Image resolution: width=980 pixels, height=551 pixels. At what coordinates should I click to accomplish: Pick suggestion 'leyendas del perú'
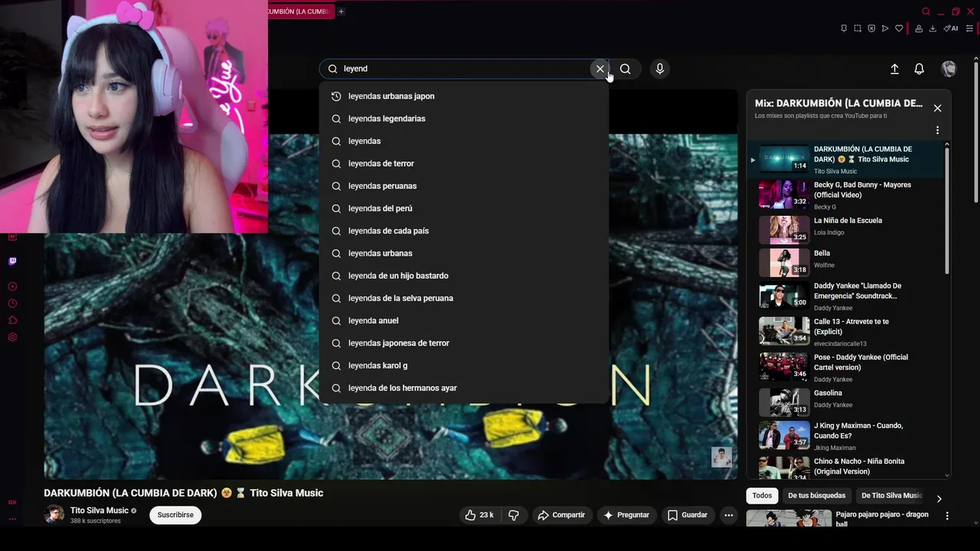coord(464,208)
